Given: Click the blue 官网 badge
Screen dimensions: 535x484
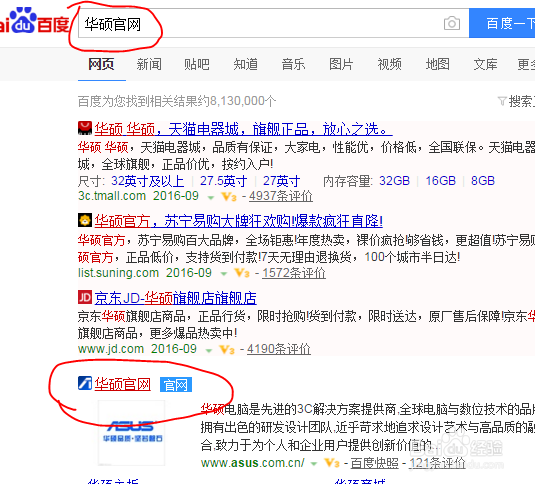Looking at the screenshot, I should (176, 385).
